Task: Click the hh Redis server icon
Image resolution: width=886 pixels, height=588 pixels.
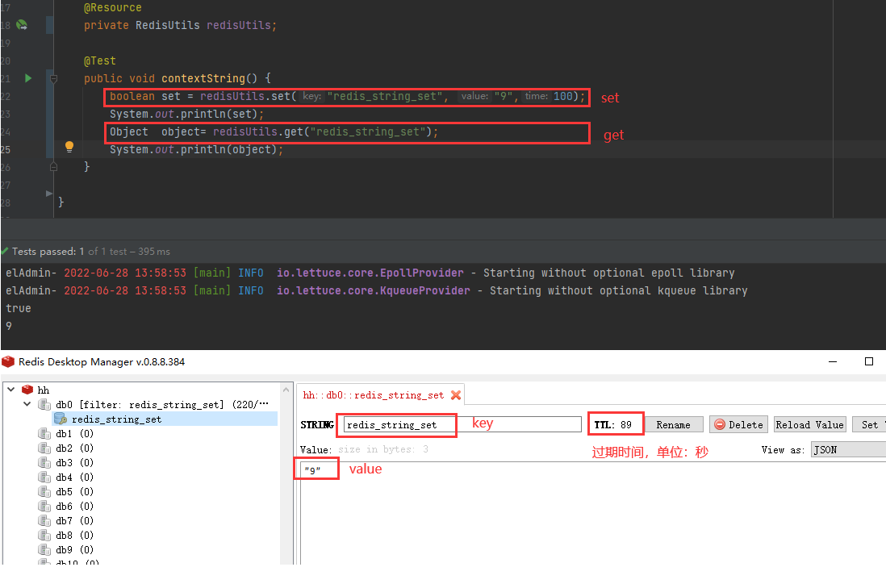Action: (27, 390)
